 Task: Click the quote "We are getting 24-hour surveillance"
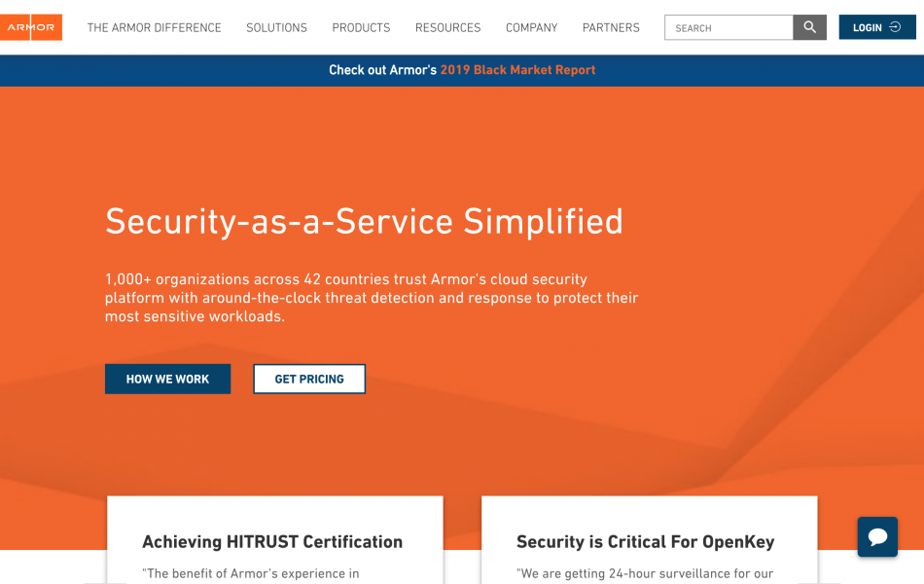pyautogui.click(x=645, y=573)
